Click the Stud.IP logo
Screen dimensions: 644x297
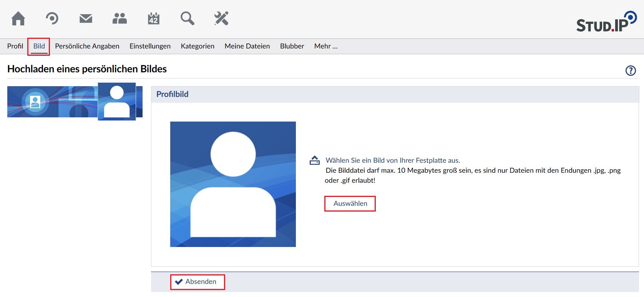[606, 22]
